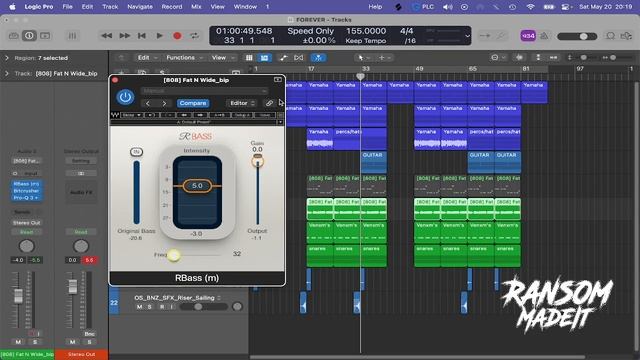This screenshot has height=360, width=640.
Task: Show the grid view button
Action: 249,58
